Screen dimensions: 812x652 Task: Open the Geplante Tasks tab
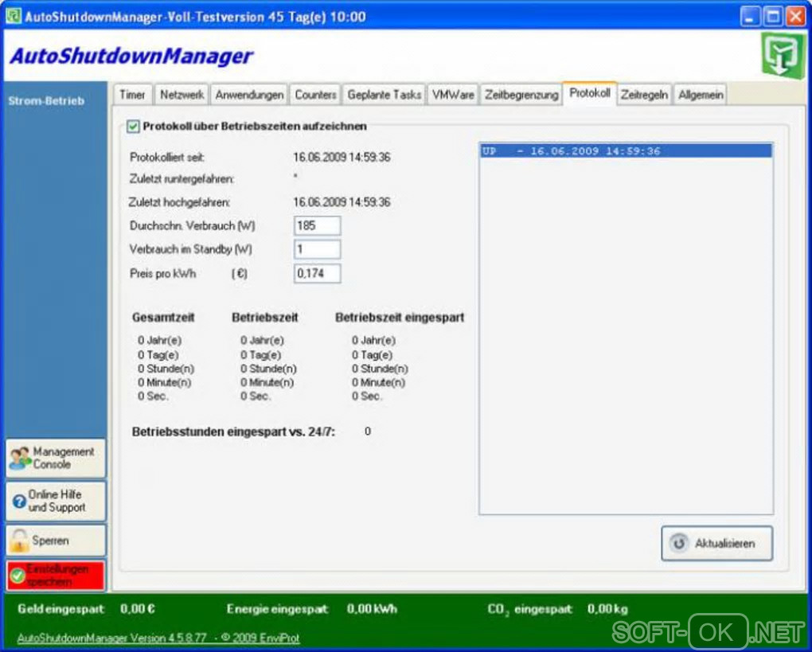[385, 95]
